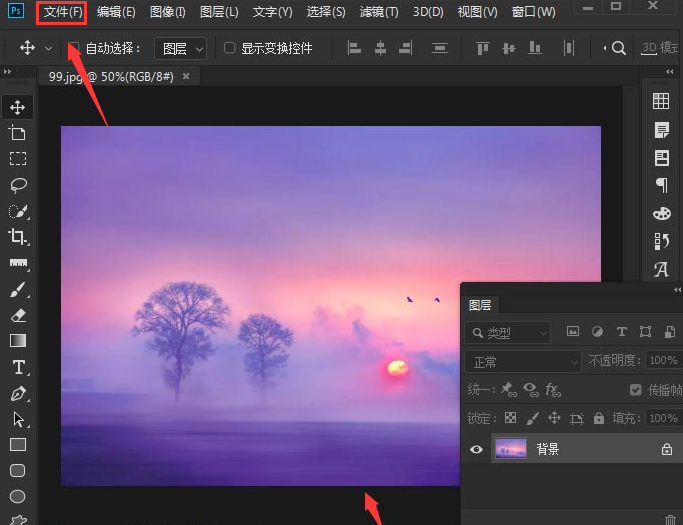Toggle lock position move icon

[554, 418]
